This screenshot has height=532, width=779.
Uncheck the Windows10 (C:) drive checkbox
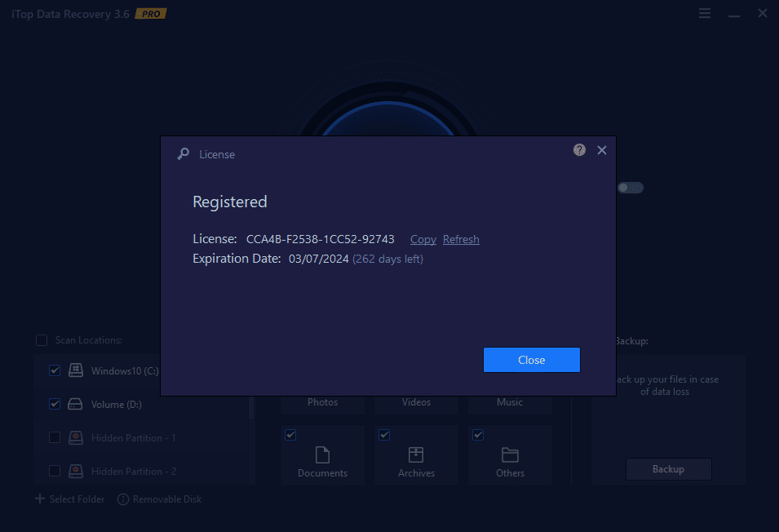(55, 370)
